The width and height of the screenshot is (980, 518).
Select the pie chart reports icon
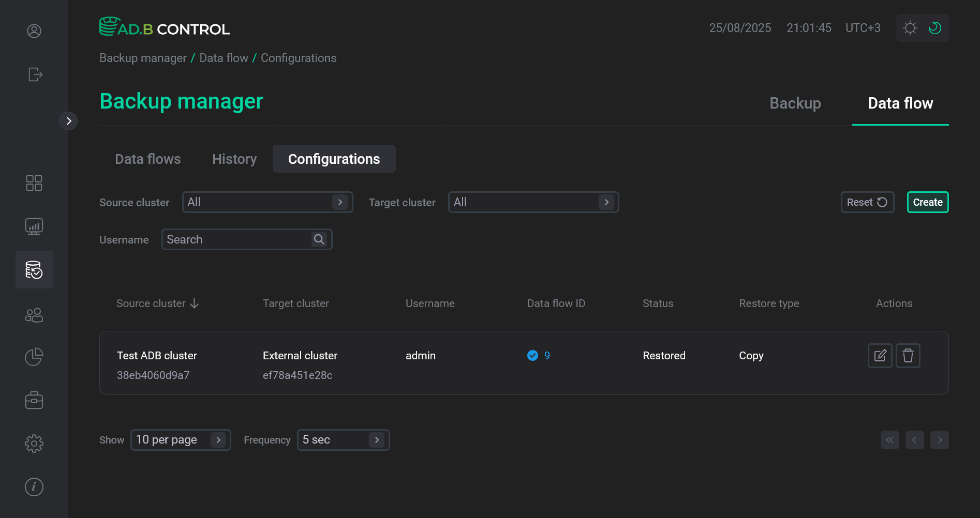[x=34, y=356]
